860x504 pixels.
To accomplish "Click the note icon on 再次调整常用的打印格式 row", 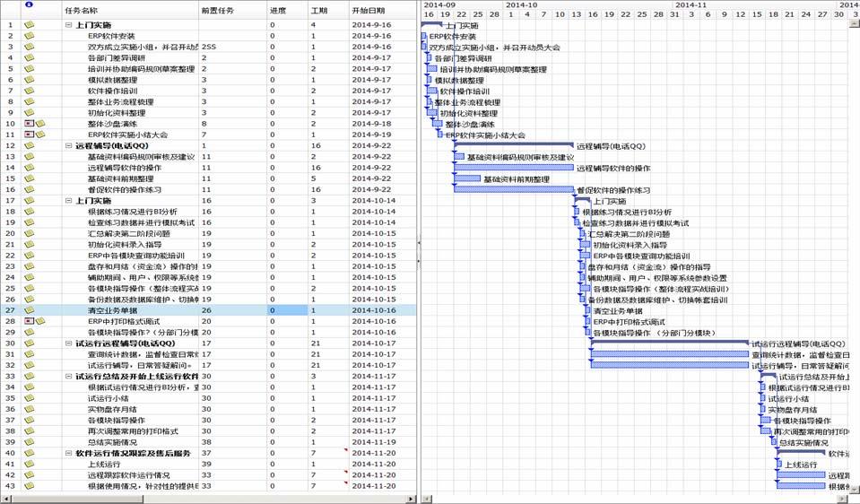I will tap(29, 431).
